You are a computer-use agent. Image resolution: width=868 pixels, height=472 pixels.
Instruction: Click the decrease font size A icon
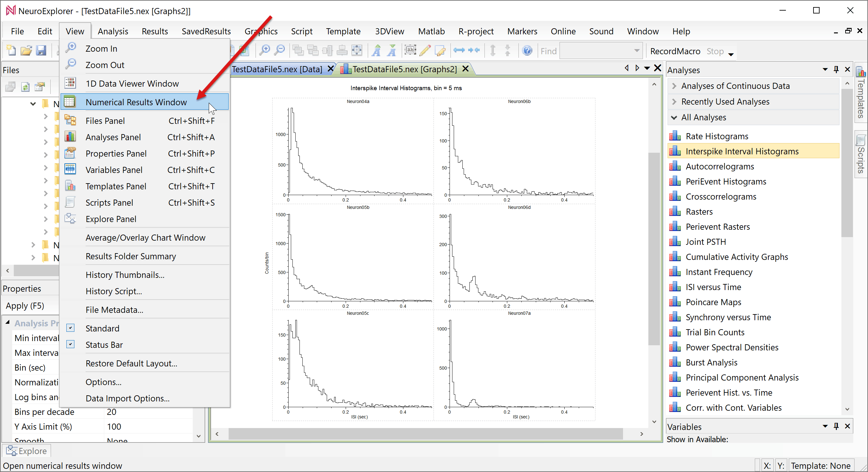pyautogui.click(x=392, y=51)
